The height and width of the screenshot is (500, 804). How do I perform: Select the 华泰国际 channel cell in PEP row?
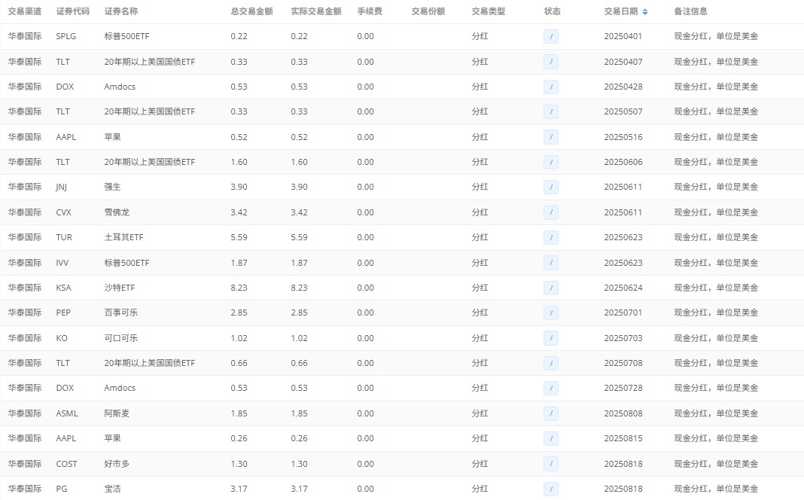point(25,312)
